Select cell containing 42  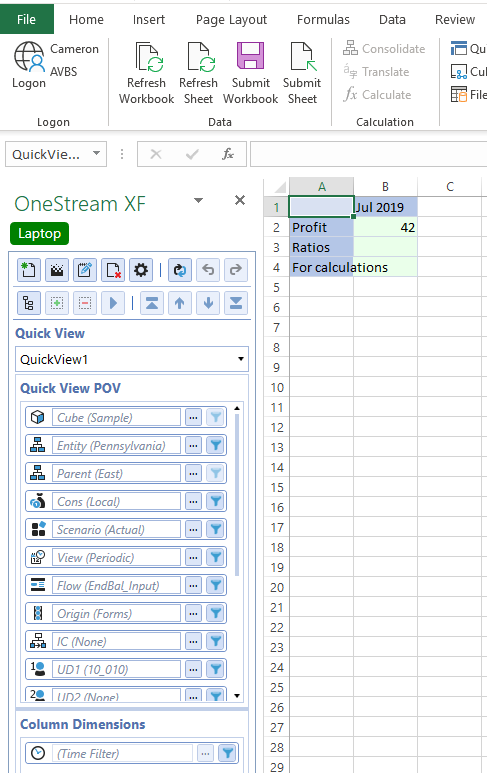385,227
